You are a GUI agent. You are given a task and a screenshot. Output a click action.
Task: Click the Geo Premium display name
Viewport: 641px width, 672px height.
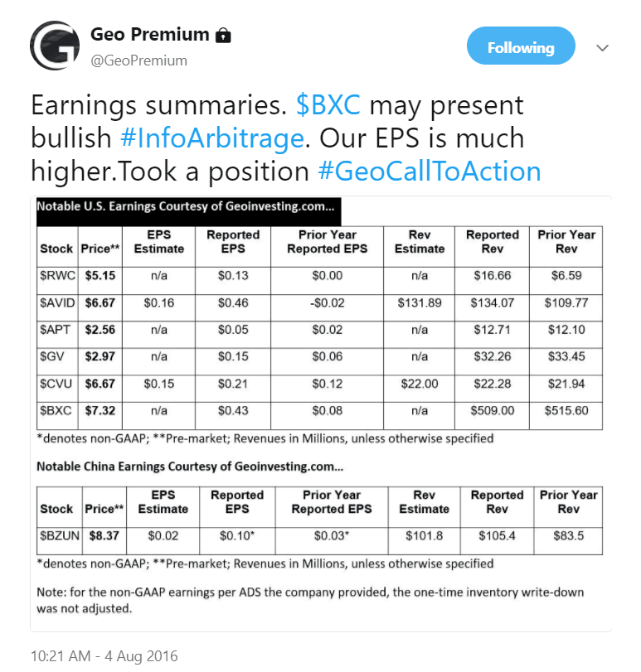(149, 35)
